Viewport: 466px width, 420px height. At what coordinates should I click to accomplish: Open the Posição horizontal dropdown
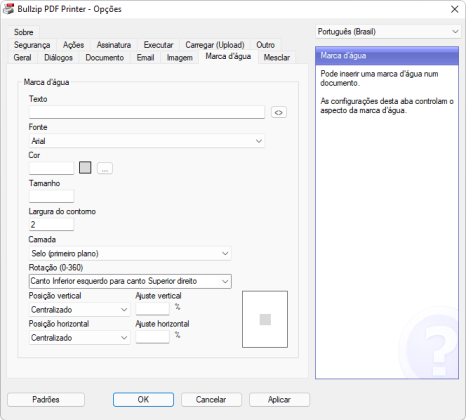79,338
